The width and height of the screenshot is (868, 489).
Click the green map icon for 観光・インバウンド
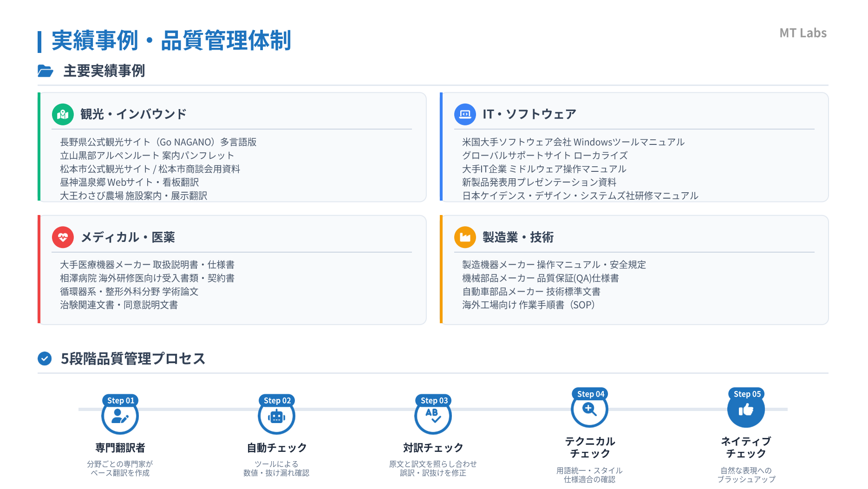pyautogui.click(x=63, y=114)
